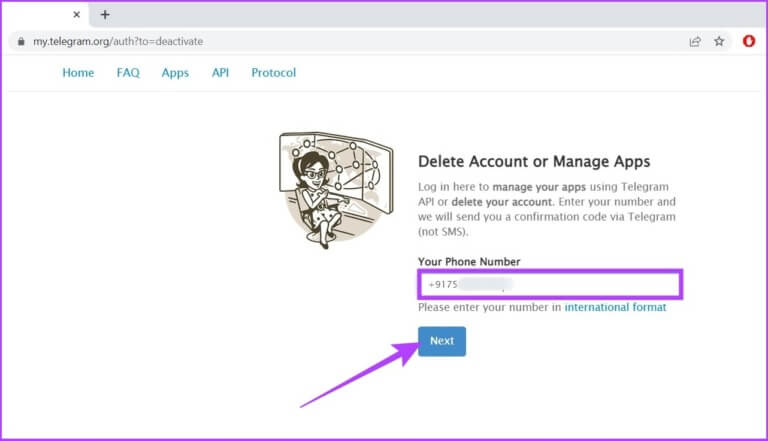Click the Your Phone Number input field
The height and width of the screenshot is (441, 768).
point(550,284)
